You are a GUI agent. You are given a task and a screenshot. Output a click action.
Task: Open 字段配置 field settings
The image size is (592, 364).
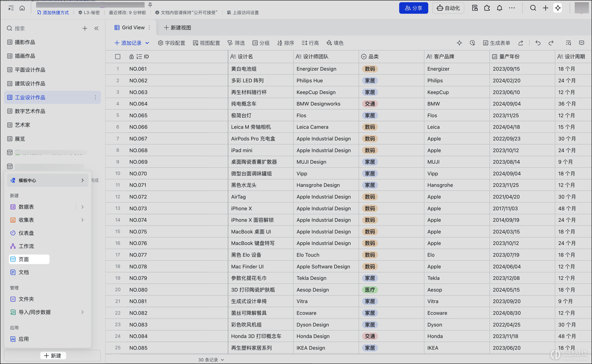point(171,43)
